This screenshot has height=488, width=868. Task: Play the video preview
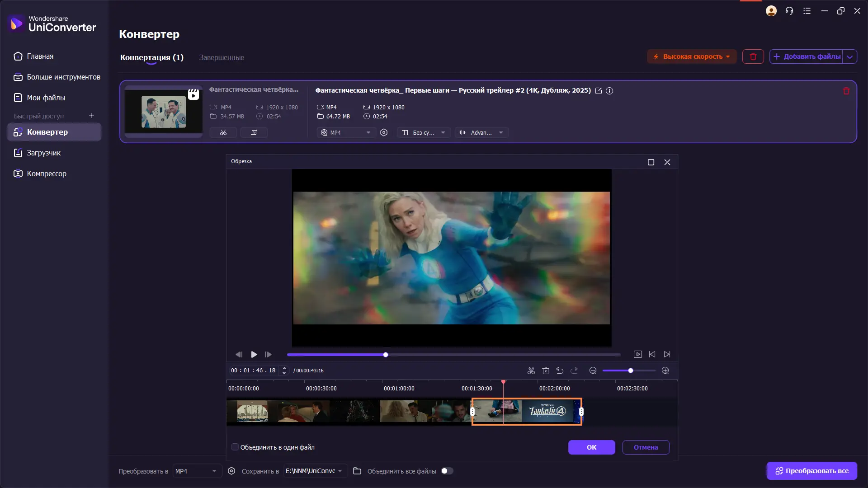tap(254, 354)
